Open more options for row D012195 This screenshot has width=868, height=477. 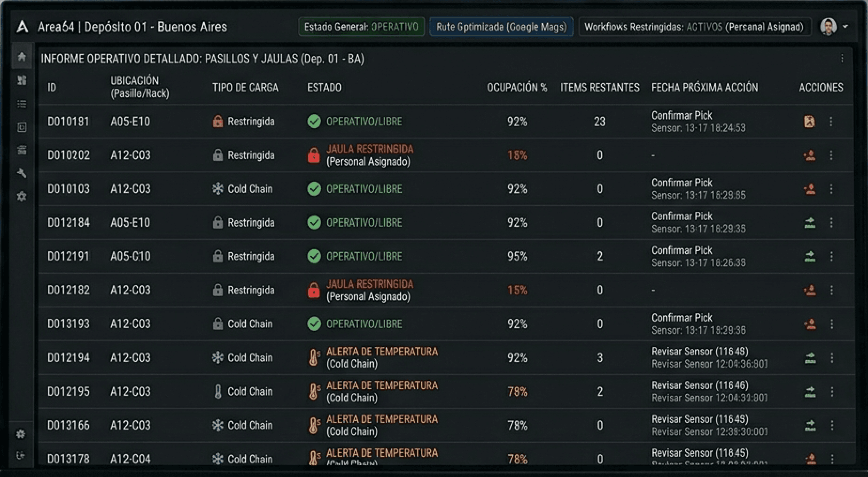point(832,392)
